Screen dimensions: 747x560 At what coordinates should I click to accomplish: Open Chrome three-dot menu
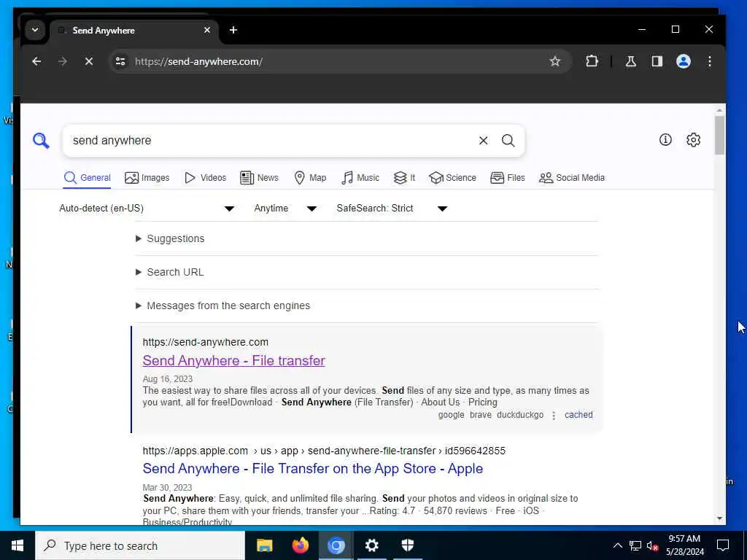(x=709, y=61)
